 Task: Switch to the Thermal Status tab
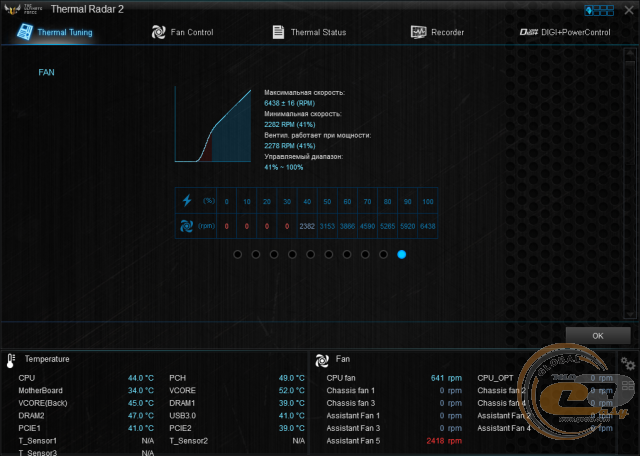[309, 32]
